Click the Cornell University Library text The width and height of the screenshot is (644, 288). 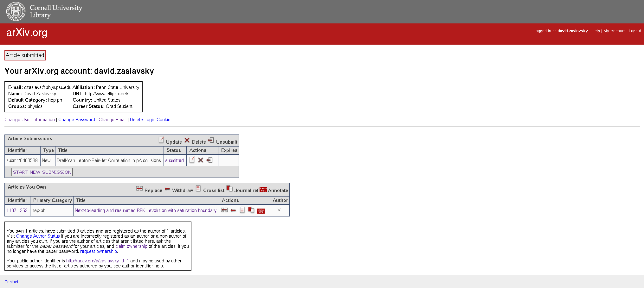(x=56, y=11)
